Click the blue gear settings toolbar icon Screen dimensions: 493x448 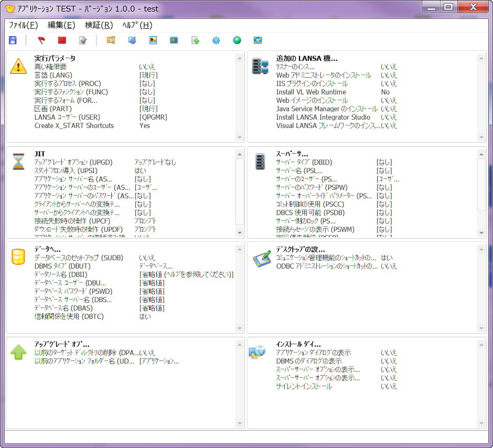[216, 40]
